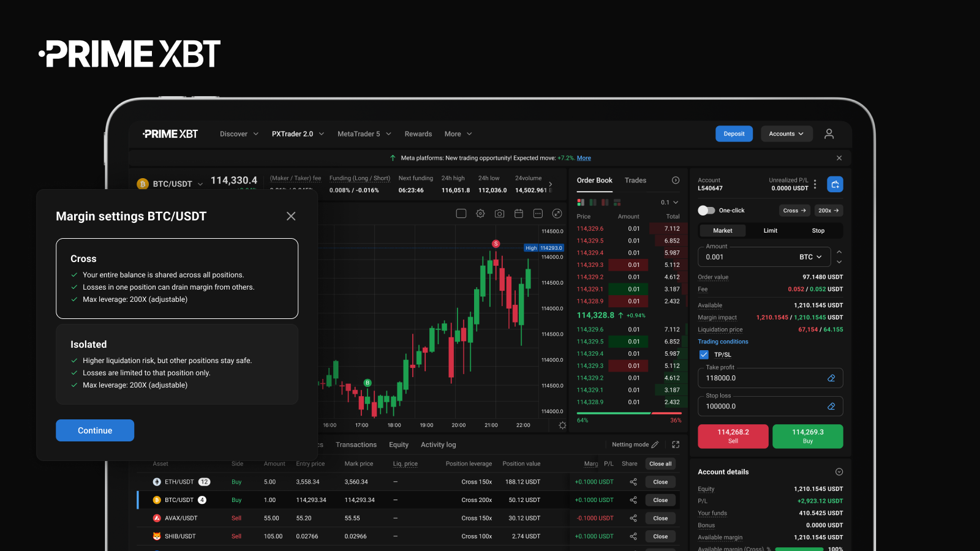Expand chart to fullscreen icon
Image resolution: width=980 pixels, height=551 pixels.
pyautogui.click(x=557, y=214)
